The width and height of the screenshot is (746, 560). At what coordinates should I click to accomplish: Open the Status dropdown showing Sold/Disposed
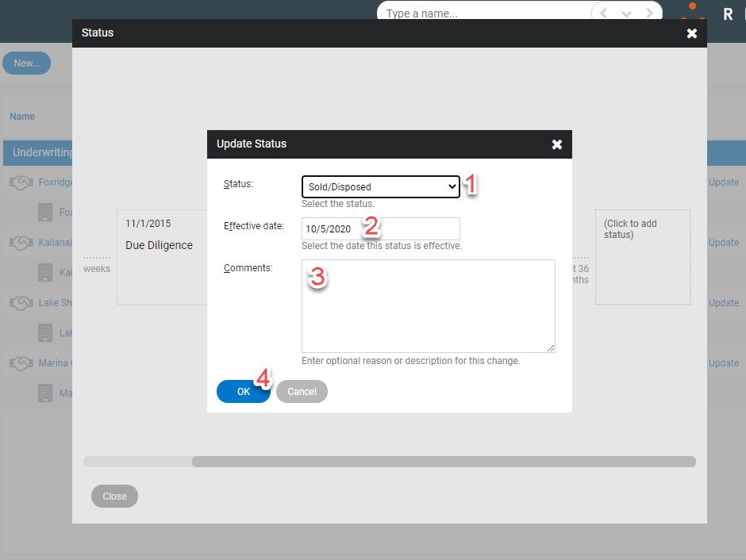[x=381, y=187]
